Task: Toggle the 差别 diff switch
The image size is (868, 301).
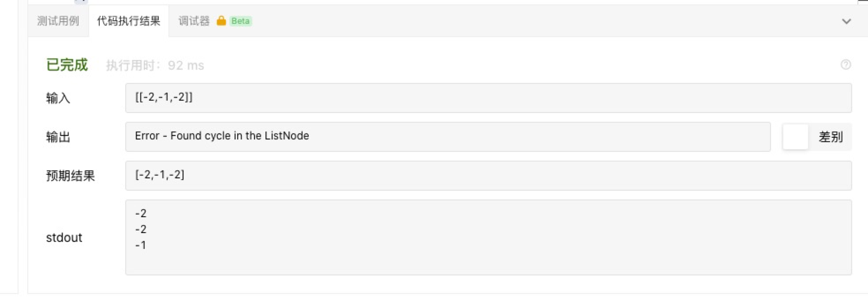Action: pos(796,137)
